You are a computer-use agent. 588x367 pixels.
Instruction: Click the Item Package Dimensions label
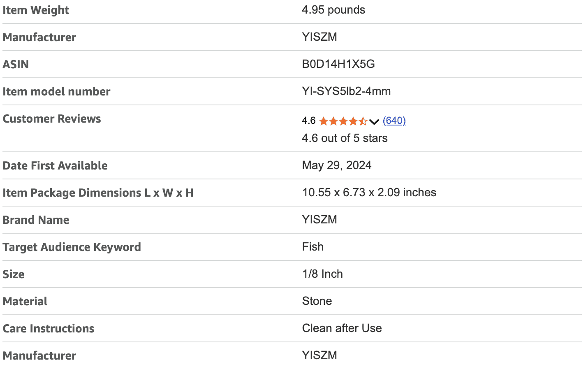coord(98,193)
